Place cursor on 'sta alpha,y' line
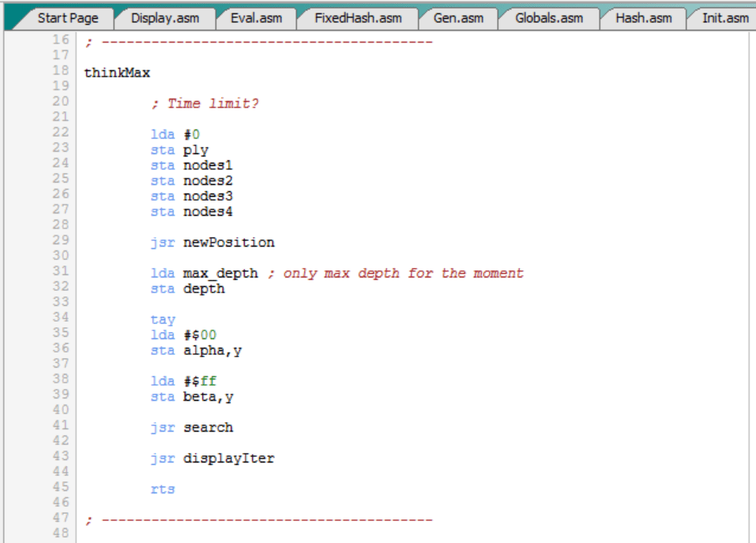The width and height of the screenshot is (756, 543). 196,350
